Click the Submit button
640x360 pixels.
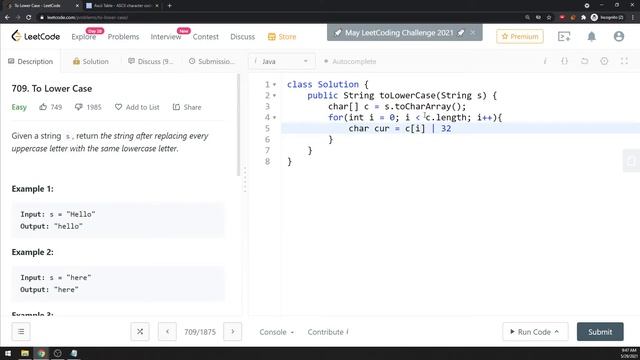(600, 332)
